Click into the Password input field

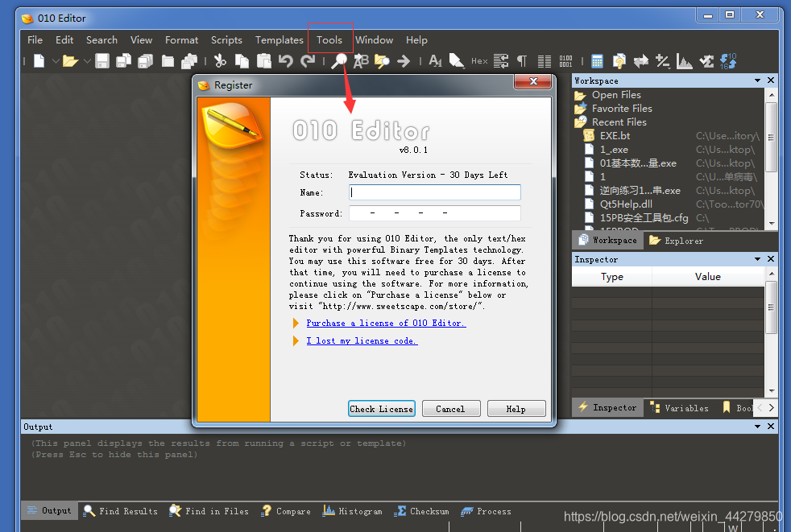click(435, 213)
